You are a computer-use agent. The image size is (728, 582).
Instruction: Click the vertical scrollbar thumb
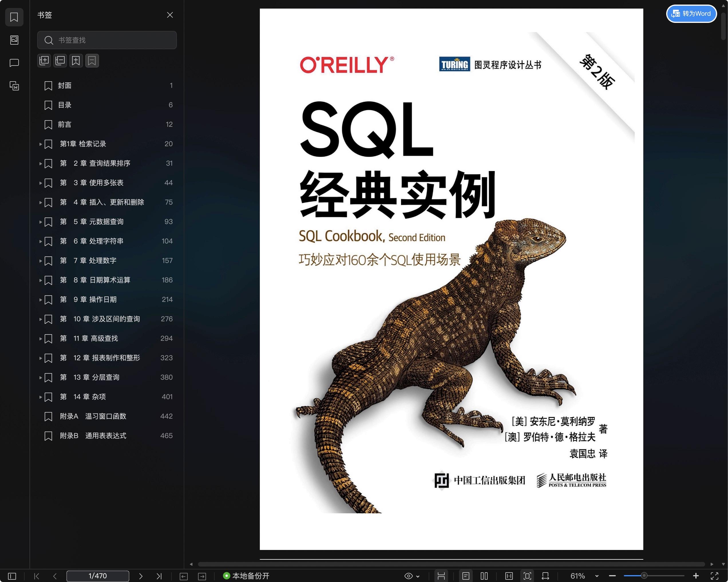(x=723, y=26)
